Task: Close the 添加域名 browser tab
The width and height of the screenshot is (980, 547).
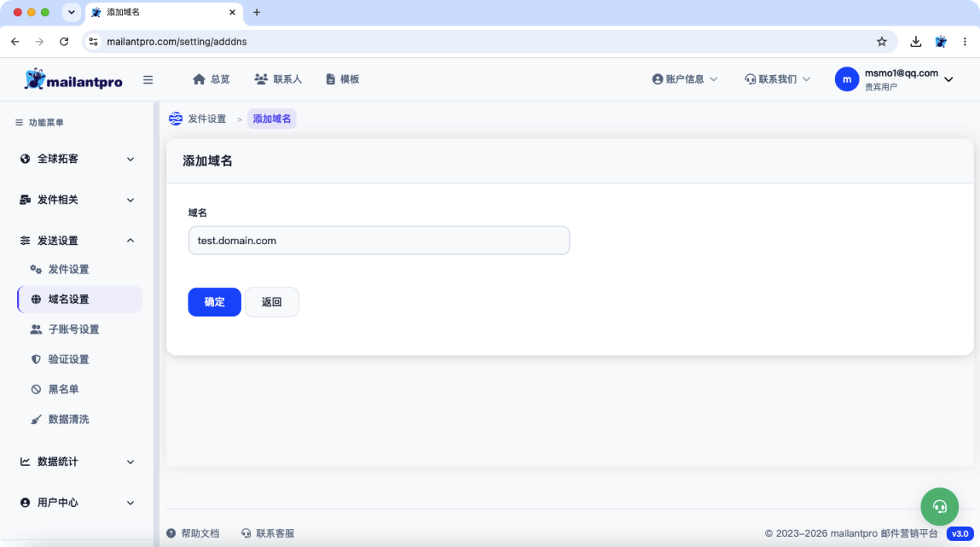Action: [x=232, y=12]
